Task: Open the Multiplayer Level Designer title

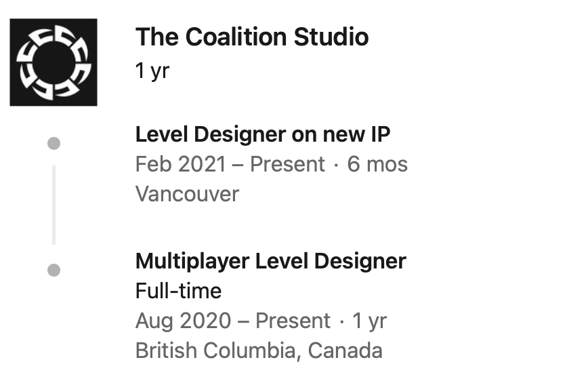Action: 270,261
